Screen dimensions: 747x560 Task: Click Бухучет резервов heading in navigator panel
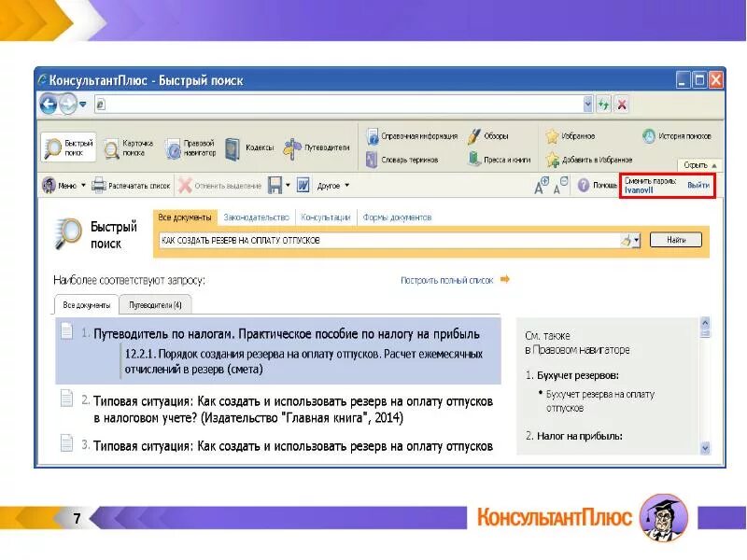(x=577, y=375)
